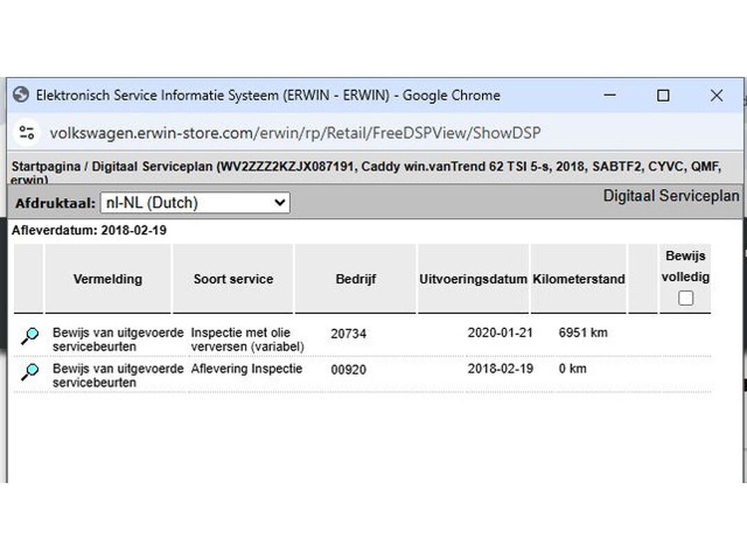
Task: Click the Digitaal Serviceplan heading on right
Action: coord(671,196)
